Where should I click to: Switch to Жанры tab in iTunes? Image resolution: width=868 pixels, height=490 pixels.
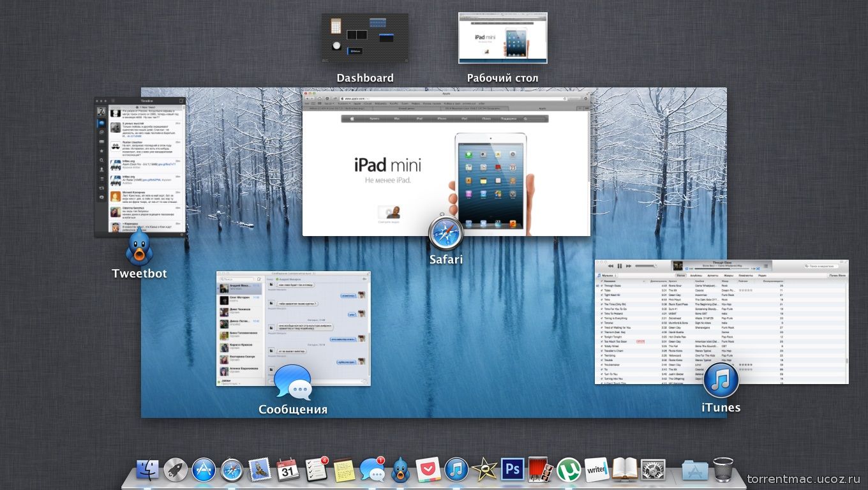728,276
